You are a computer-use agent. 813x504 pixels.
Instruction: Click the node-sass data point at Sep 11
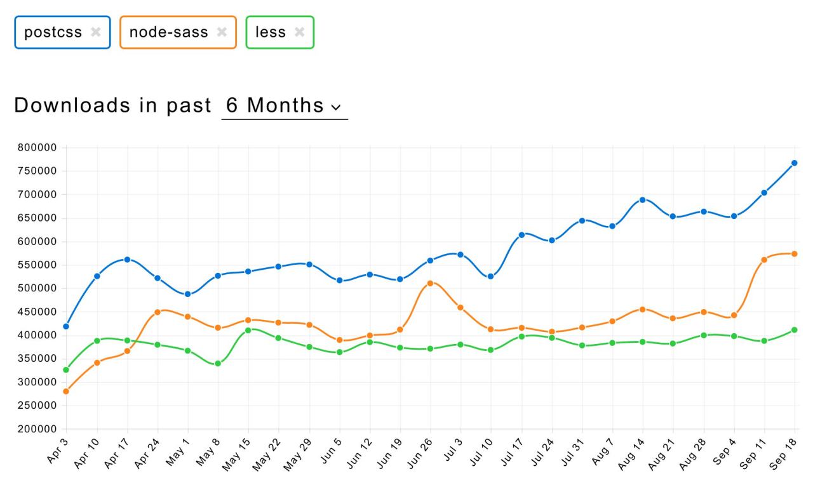point(764,260)
